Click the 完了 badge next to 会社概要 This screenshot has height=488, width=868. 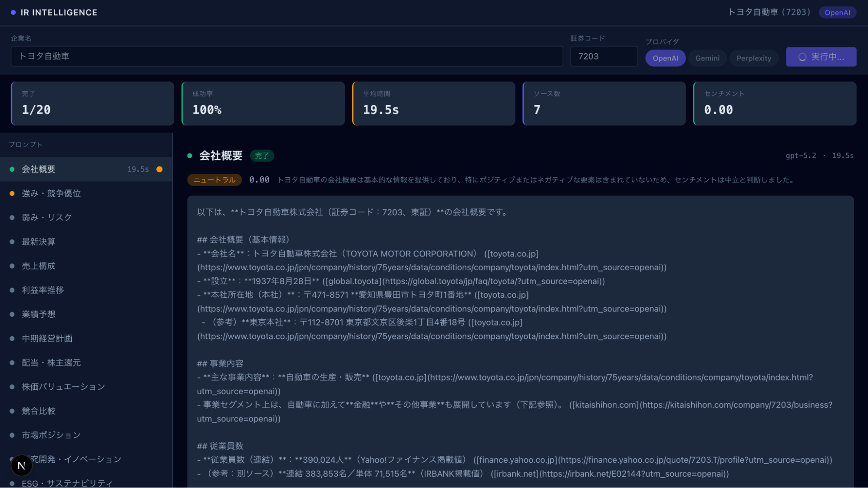coord(262,156)
